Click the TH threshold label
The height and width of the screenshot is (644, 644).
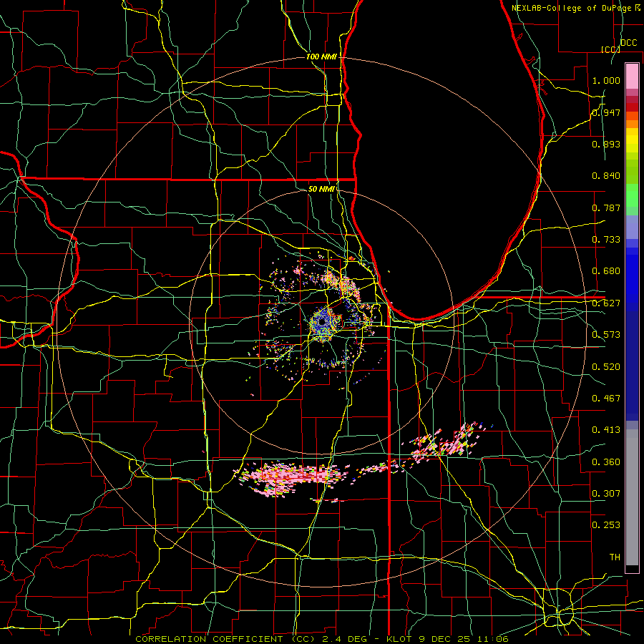pos(615,557)
